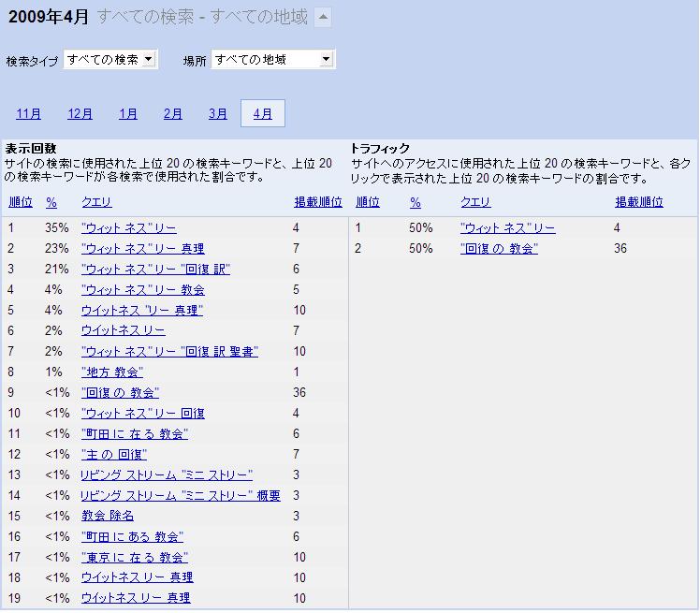Click the 表示回数 section heading

click(x=31, y=149)
